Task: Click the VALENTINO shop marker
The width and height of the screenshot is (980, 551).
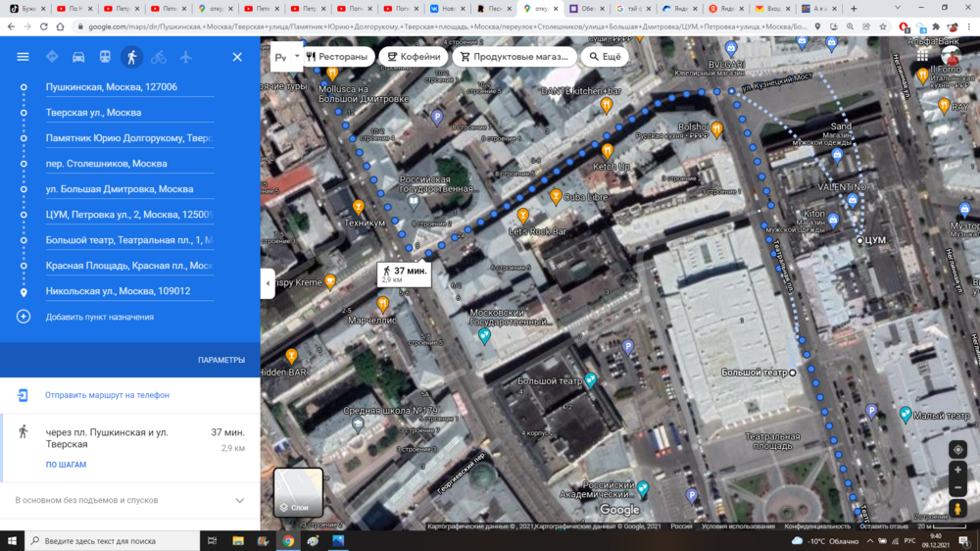Action: pyautogui.click(x=853, y=200)
